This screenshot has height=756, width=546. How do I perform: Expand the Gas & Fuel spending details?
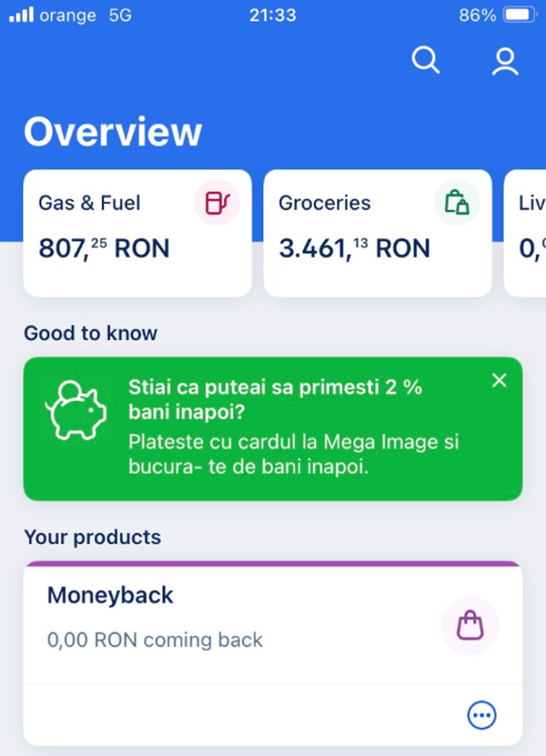pos(137,233)
